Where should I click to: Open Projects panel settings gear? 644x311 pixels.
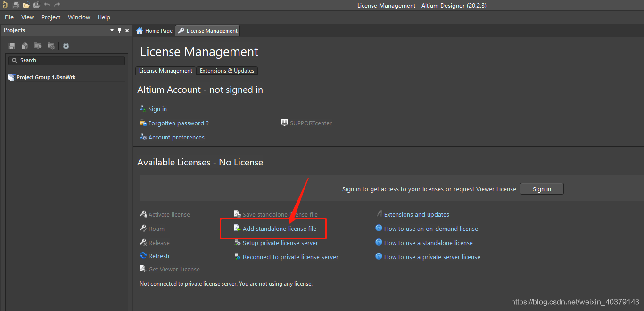(x=66, y=46)
